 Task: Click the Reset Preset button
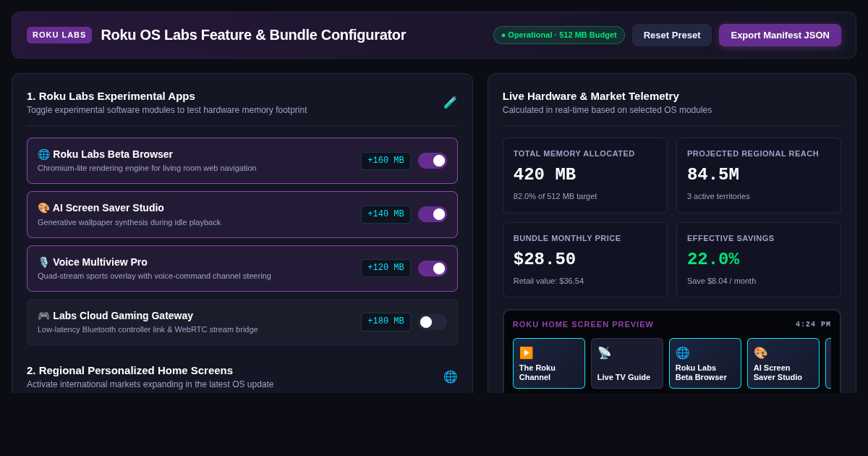(x=672, y=35)
